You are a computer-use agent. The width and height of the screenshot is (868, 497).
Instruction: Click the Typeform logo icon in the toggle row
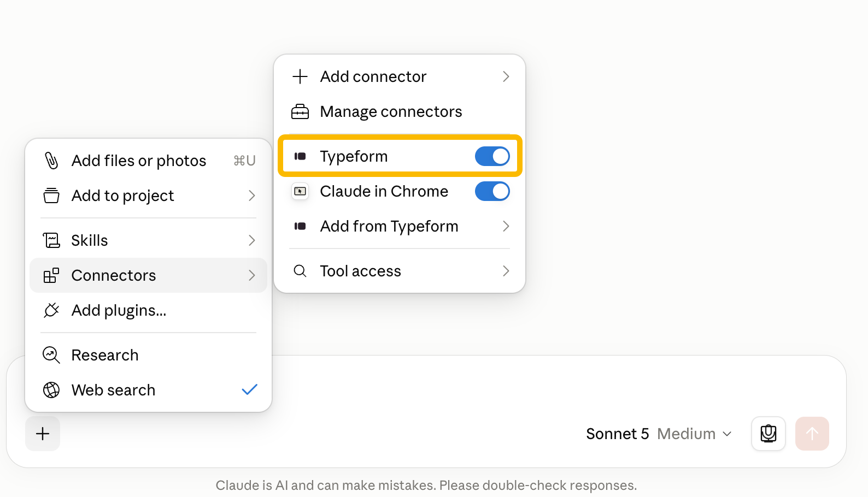coord(300,156)
